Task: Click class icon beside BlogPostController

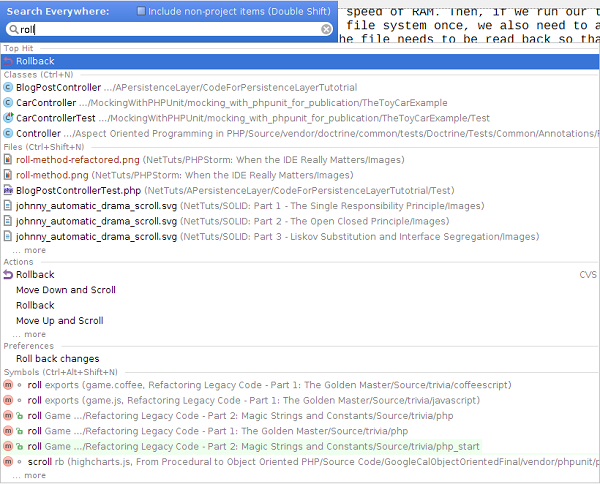Action: pos(8,87)
